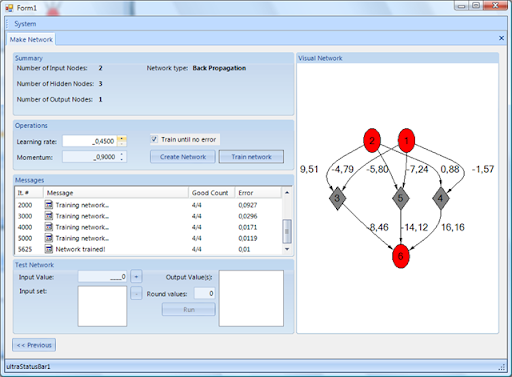The image size is (512, 377).
Task: Click the icon in the 3000 message row
Action: [49, 216]
